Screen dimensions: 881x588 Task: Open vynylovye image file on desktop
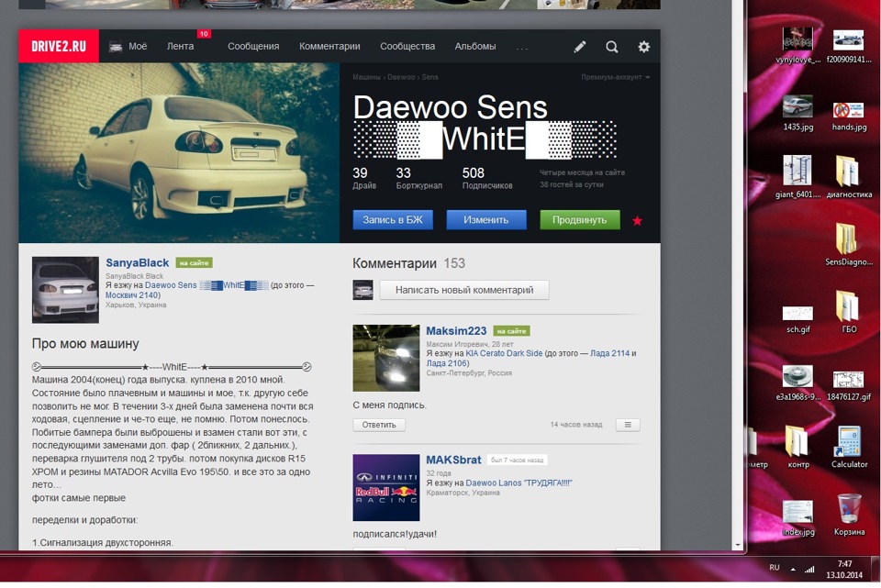pos(797,46)
